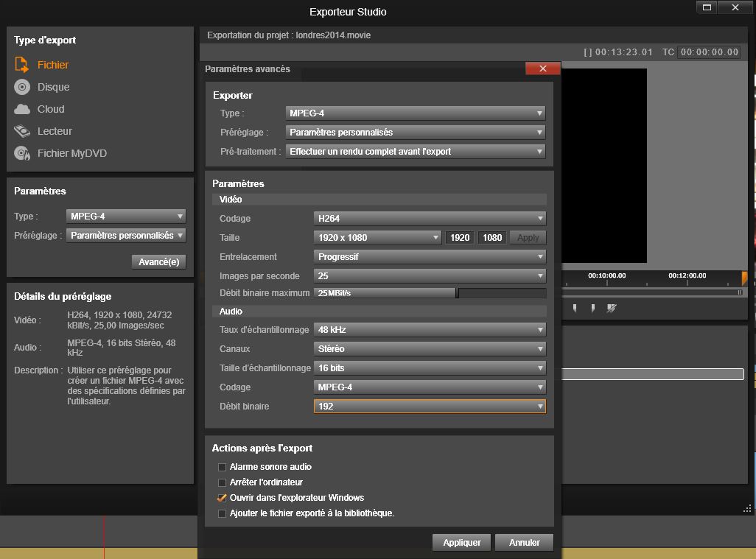Uncheck Ouvrir dans l'explorateur Windows

pos(222,498)
